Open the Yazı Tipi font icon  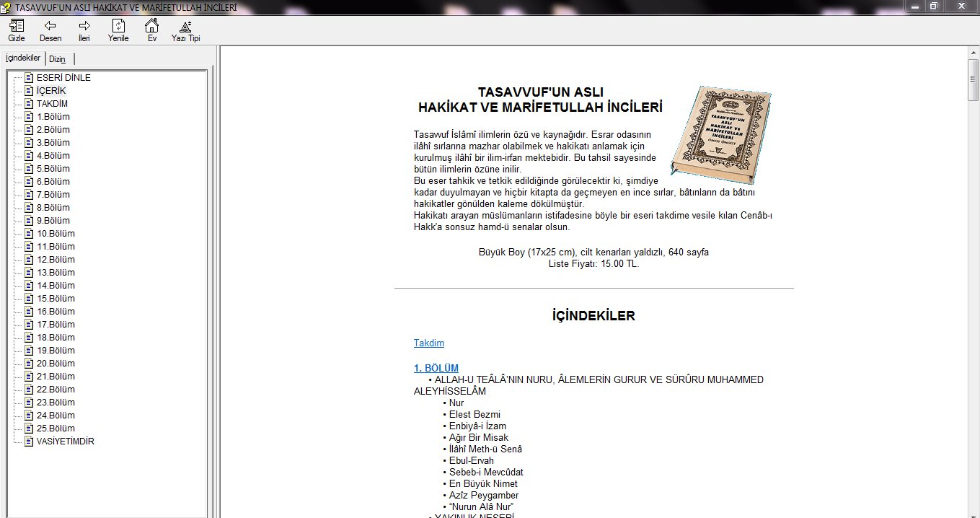185,27
